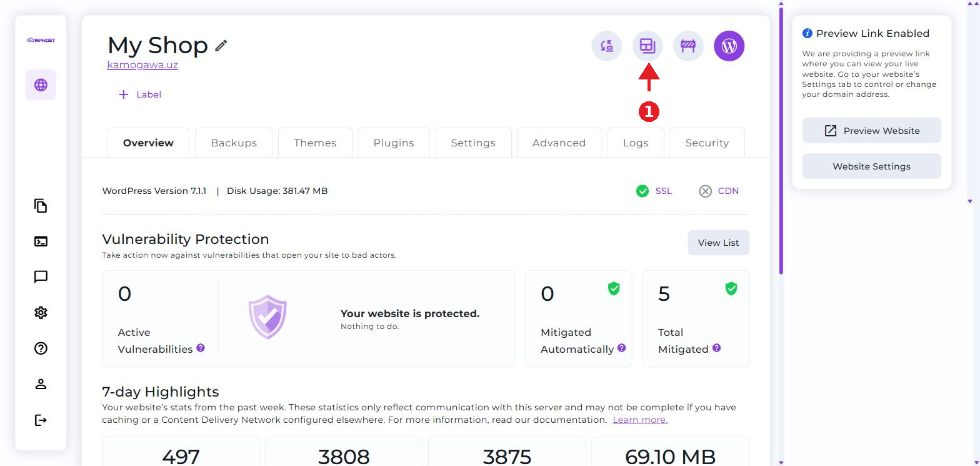Click the logout sidebar icon
Image resolution: width=980 pixels, height=466 pixels.
click(41, 420)
